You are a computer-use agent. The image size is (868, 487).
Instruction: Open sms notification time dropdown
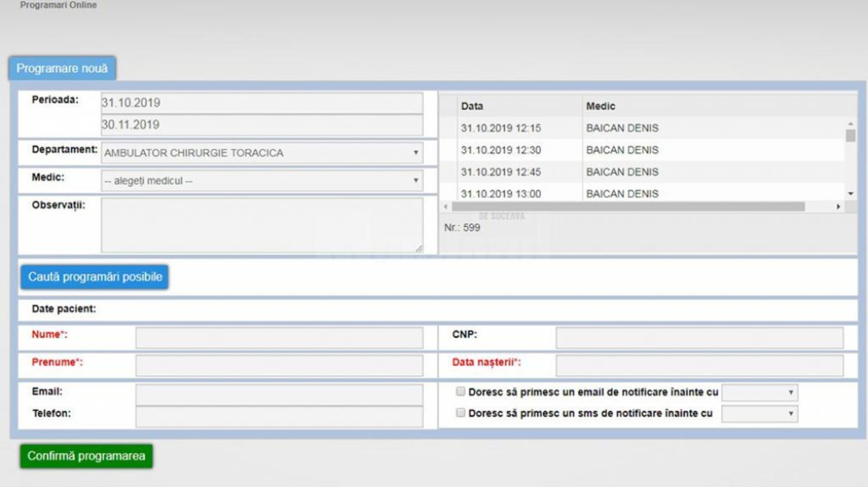point(760,414)
